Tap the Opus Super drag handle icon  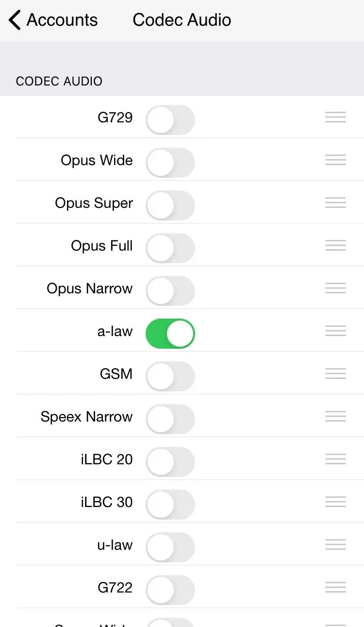coord(335,203)
